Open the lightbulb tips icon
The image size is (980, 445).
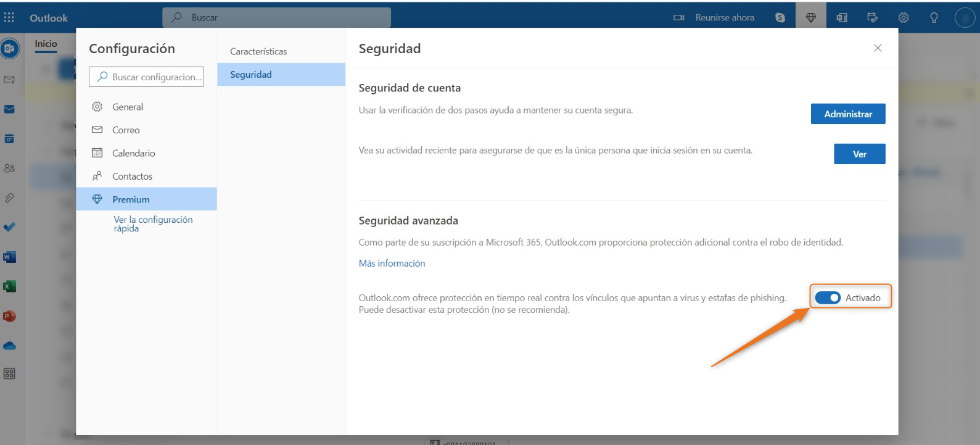[934, 17]
